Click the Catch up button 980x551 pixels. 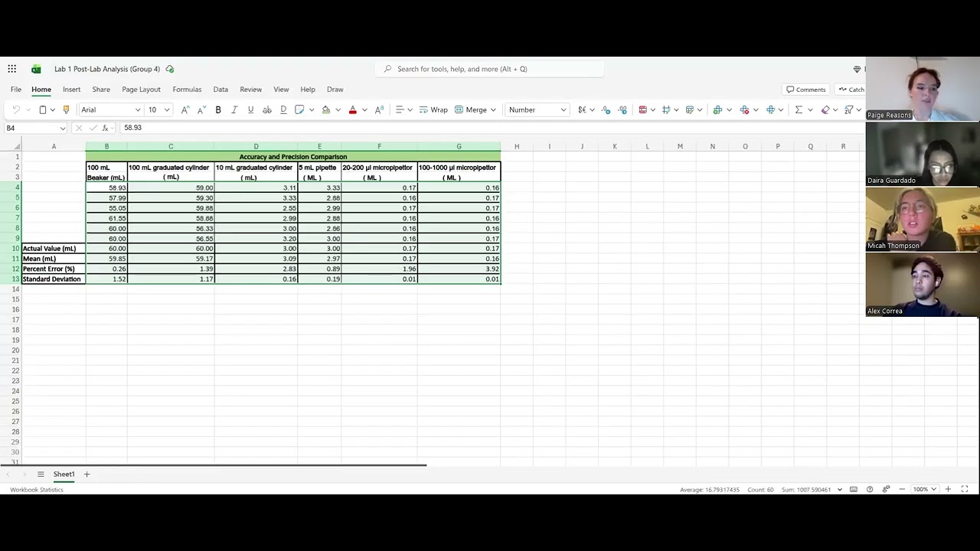[851, 90]
